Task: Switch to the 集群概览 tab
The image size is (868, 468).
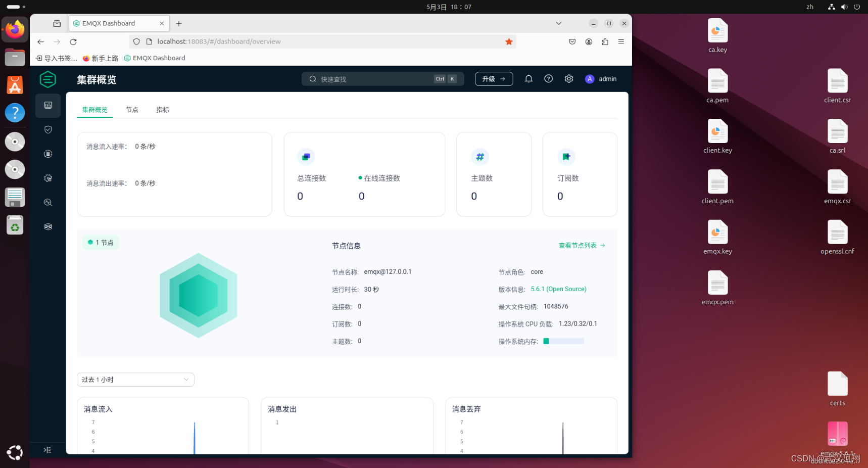Action: point(95,110)
